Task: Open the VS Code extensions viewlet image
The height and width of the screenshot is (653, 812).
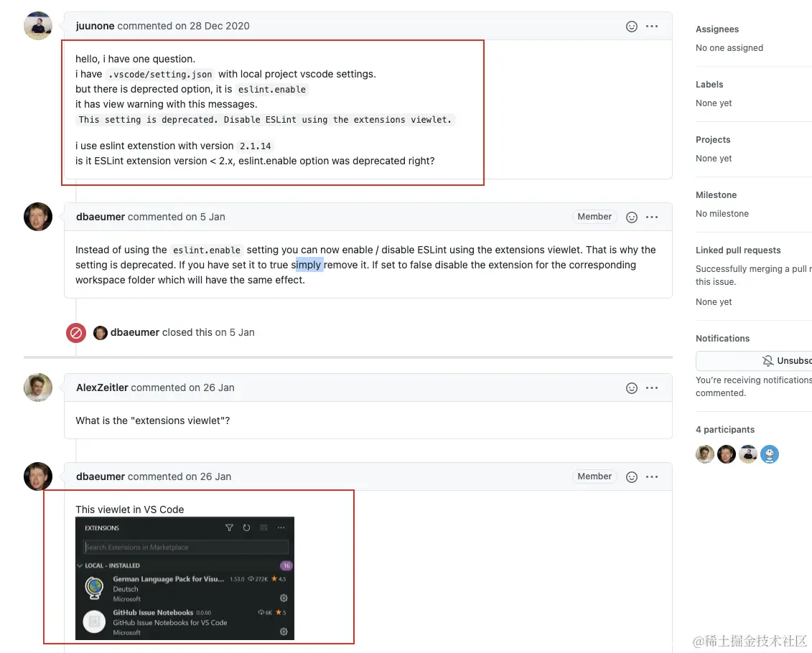Action: coord(185,578)
